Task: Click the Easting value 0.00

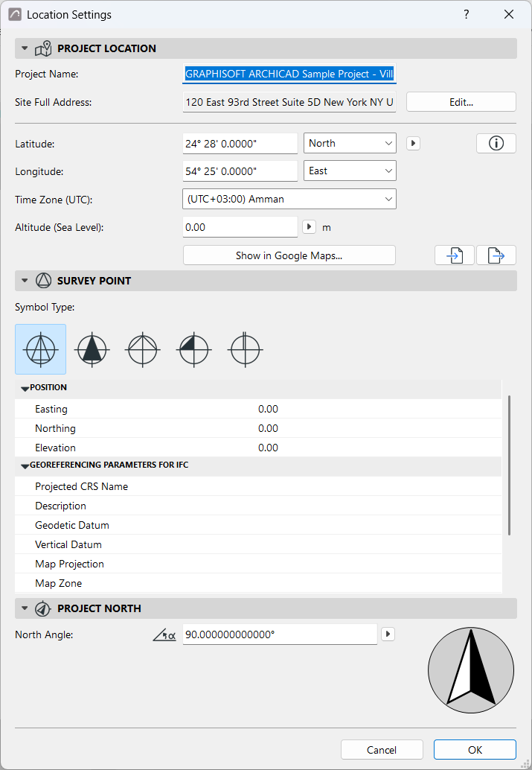Action: tap(268, 409)
